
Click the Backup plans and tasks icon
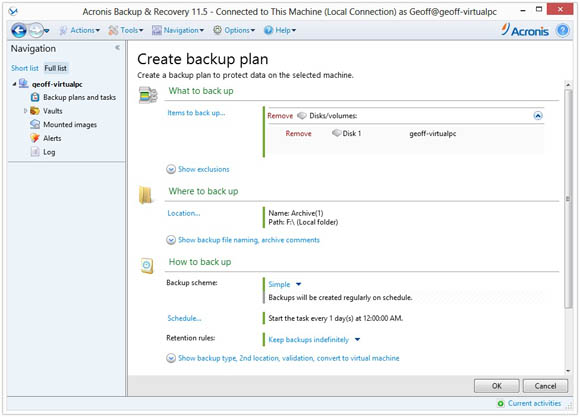click(35, 97)
